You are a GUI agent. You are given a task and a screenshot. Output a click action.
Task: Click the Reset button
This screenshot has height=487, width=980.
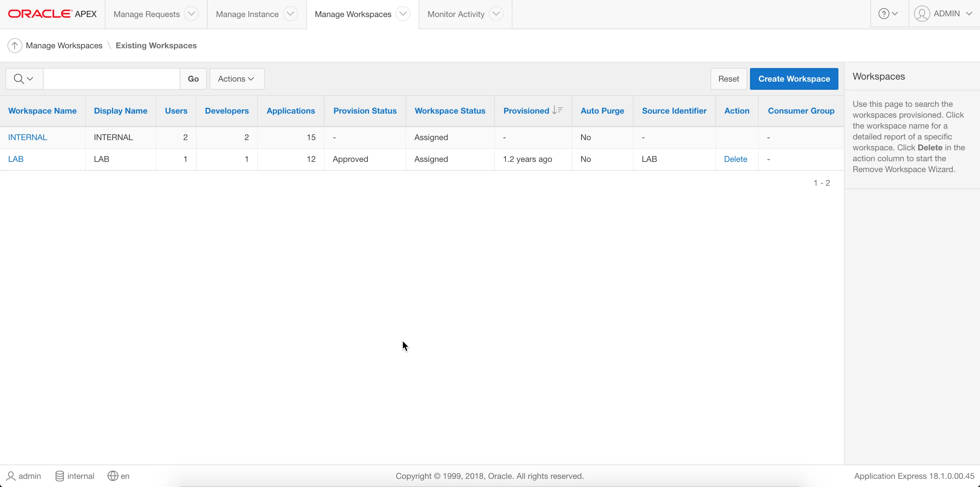tap(728, 79)
